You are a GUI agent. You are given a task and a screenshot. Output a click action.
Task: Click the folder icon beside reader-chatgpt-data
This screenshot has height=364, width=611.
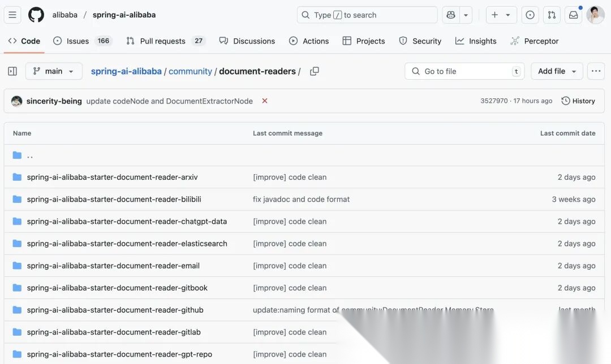click(17, 222)
